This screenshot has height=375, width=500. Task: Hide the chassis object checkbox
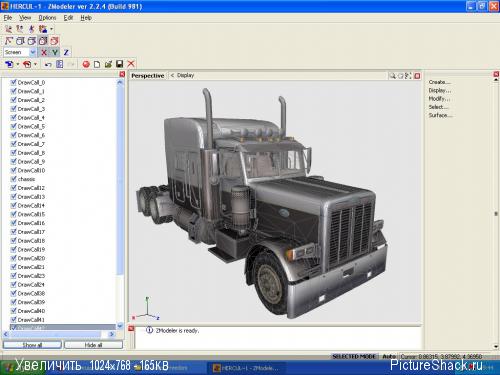[x=14, y=179]
